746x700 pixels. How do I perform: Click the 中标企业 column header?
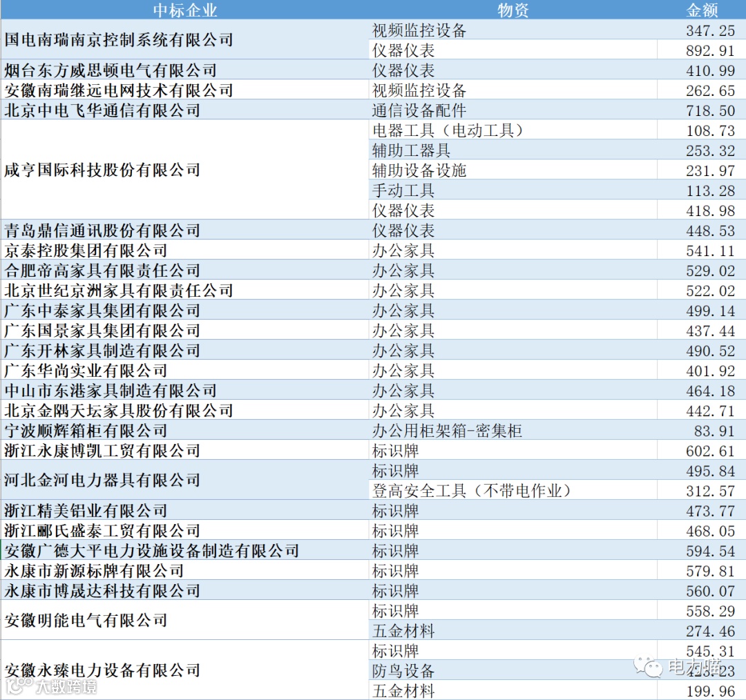184,10
